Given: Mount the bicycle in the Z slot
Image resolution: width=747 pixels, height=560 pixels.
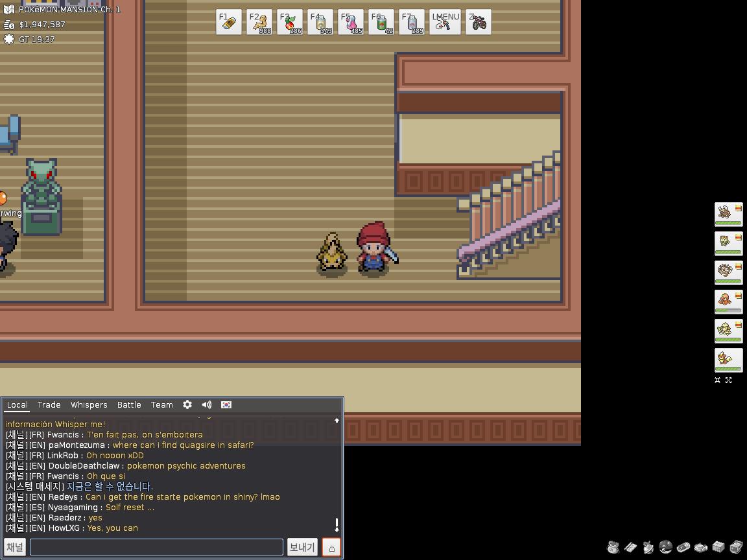Looking at the screenshot, I should pyautogui.click(x=479, y=22).
